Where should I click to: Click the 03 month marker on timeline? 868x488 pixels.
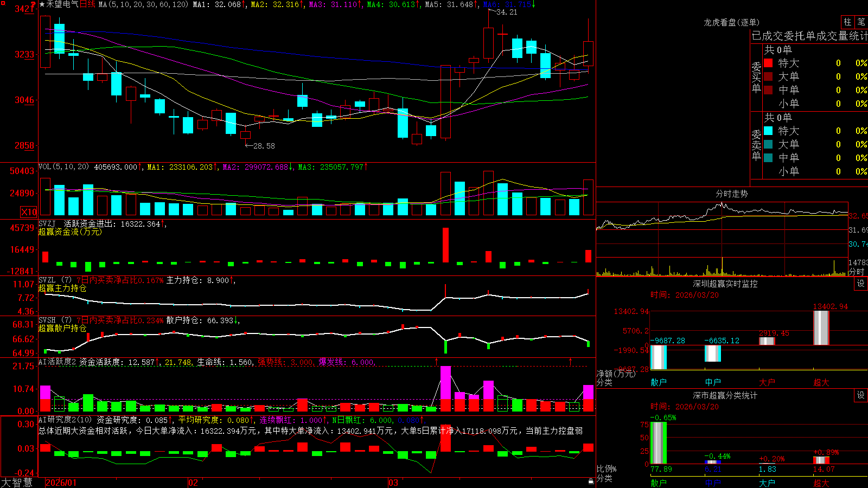pyautogui.click(x=393, y=483)
